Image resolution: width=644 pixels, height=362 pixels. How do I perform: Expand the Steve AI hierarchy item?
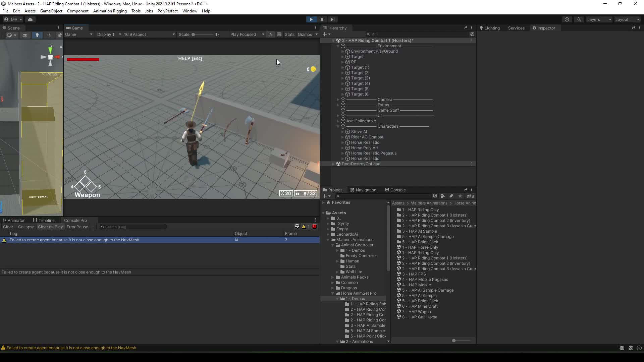[x=343, y=132]
